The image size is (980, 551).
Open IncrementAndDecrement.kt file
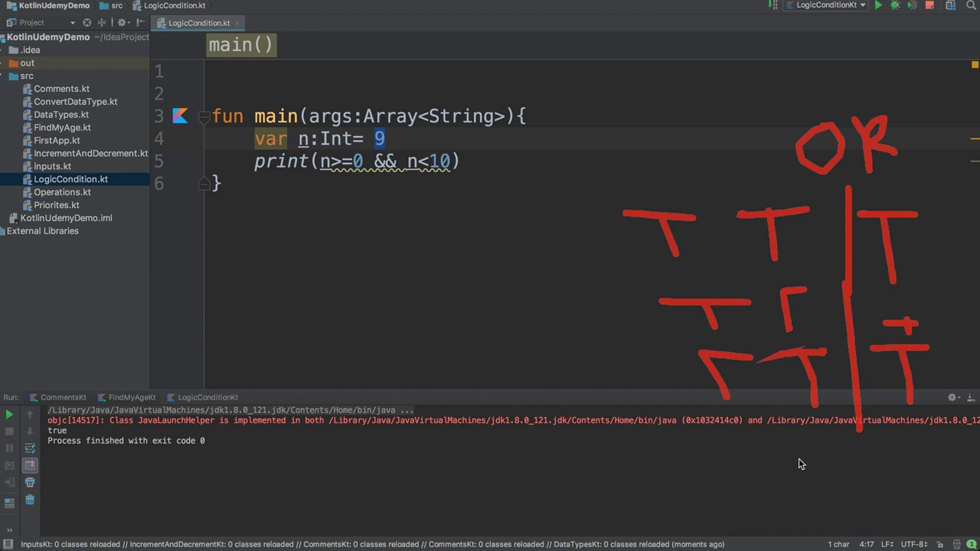click(x=90, y=153)
